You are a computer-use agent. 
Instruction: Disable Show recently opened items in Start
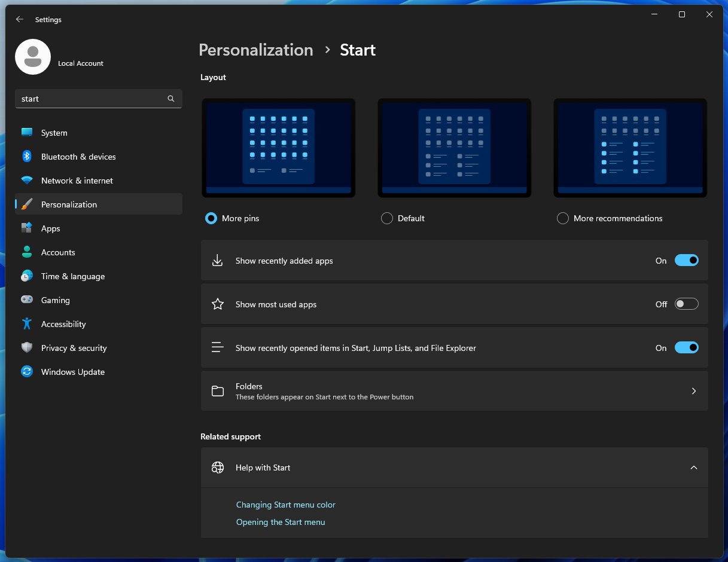pos(686,347)
